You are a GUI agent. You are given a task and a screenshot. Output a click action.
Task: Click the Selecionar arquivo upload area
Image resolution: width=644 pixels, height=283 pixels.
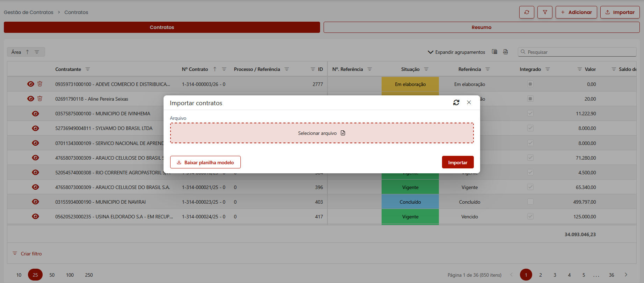[x=322, y=133]
